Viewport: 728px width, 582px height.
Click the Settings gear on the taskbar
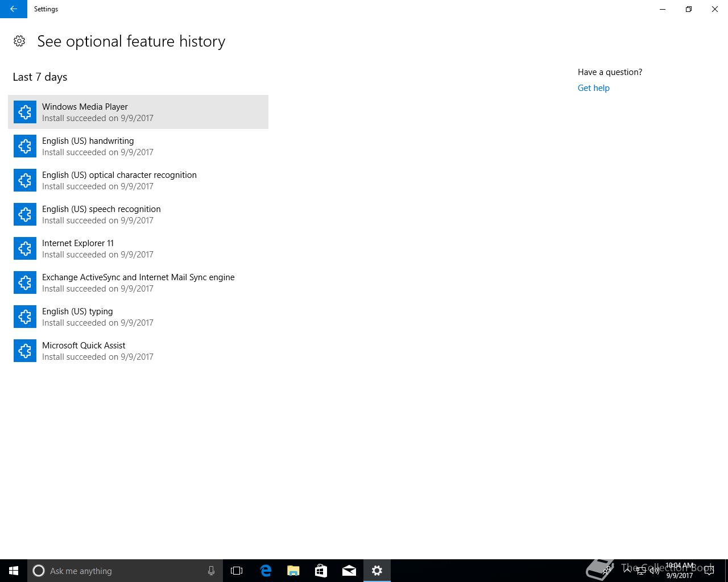(x=377, y=571)
